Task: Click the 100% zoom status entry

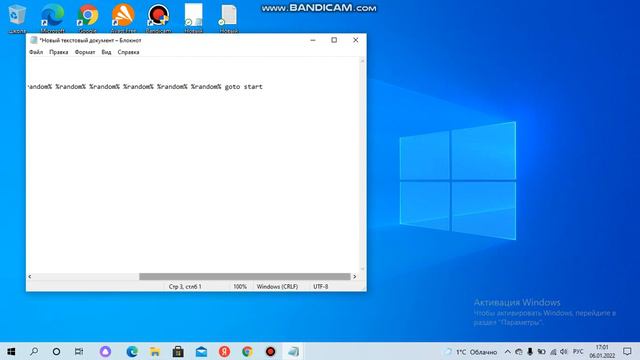Action: [x=240, y=287]
